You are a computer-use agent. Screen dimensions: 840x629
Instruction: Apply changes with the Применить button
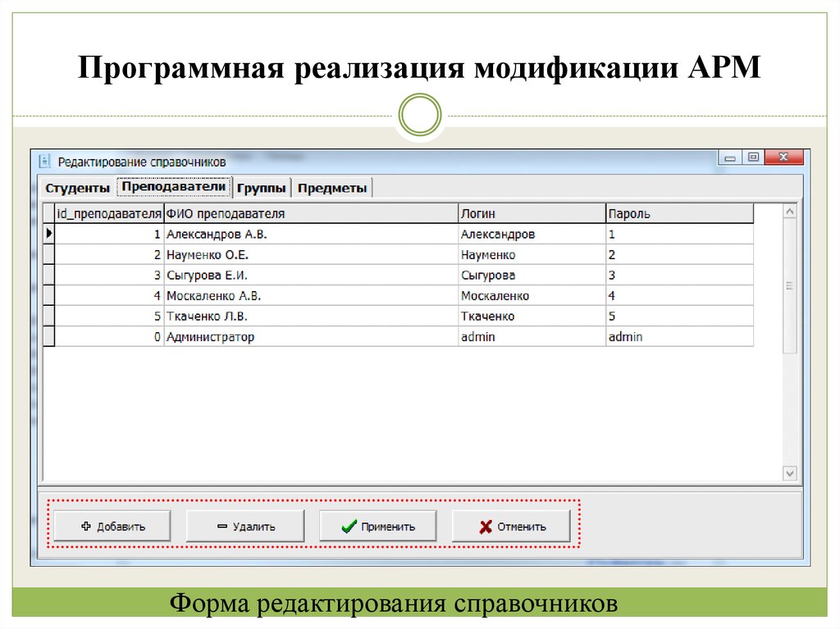[x=377, y=526]
